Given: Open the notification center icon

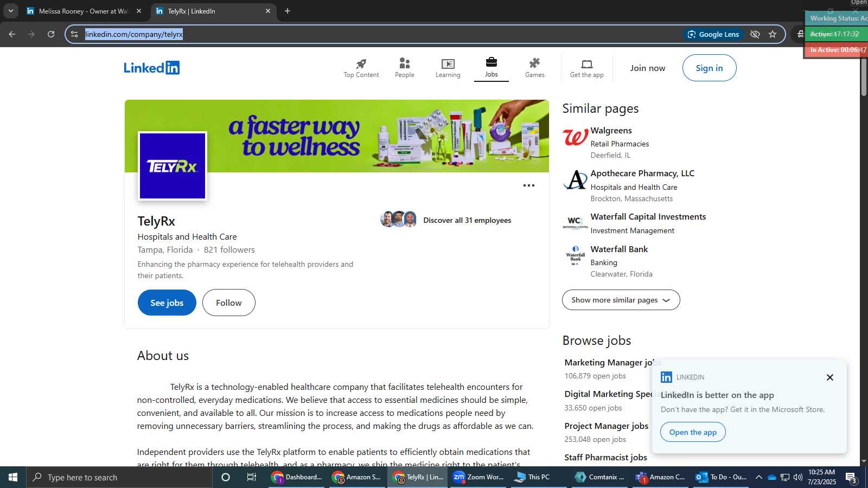Looking at the screenshot, I should [851, 478].
